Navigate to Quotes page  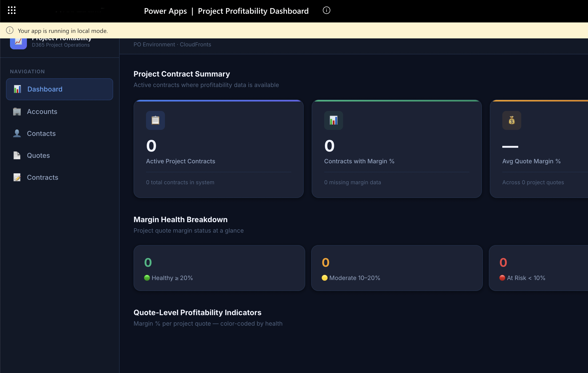(60, 155)
